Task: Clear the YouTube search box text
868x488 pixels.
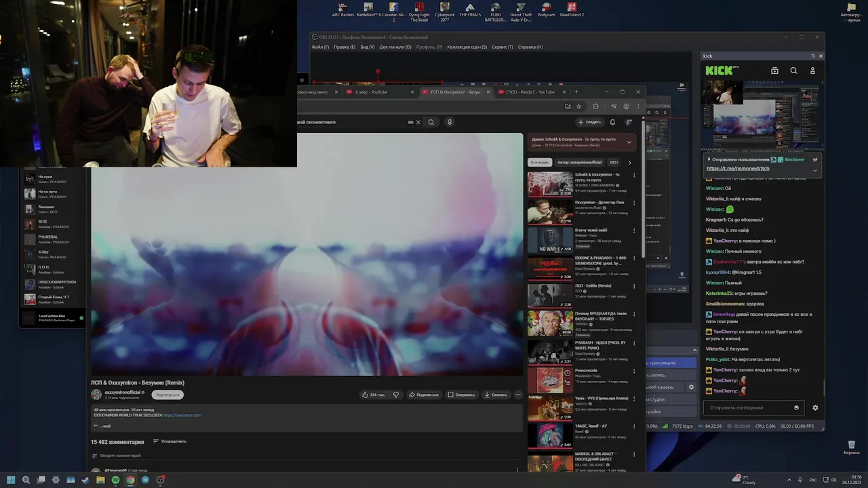Action: click(x=418, y=123)
